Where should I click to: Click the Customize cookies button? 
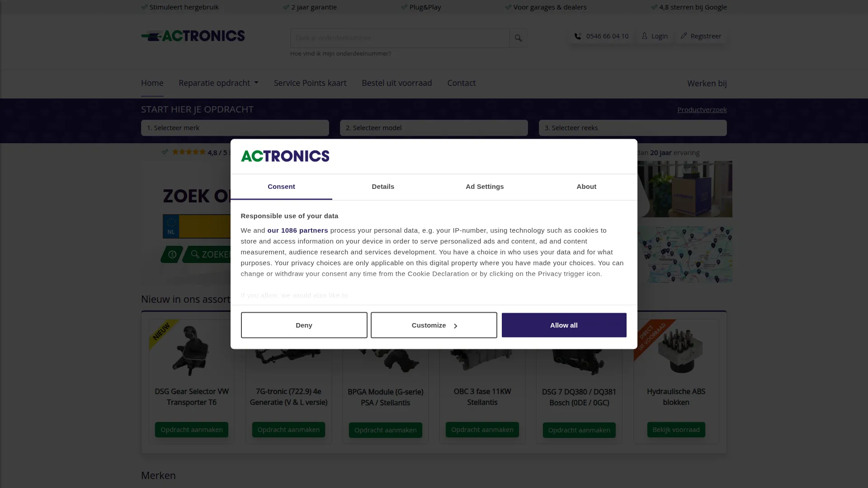click(x=434, y=325)
